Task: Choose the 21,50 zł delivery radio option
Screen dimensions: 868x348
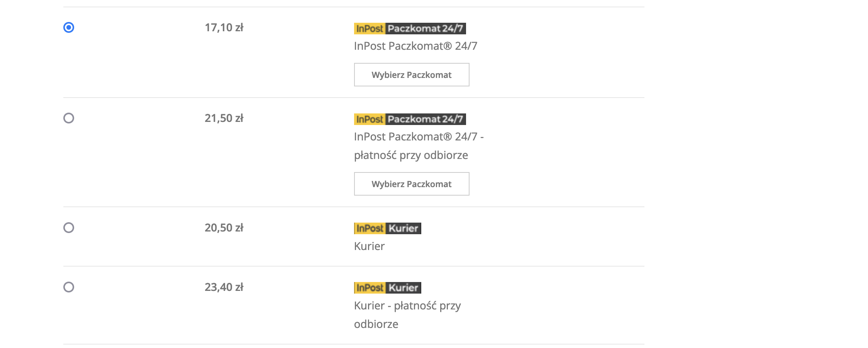Action: point(69,118)
